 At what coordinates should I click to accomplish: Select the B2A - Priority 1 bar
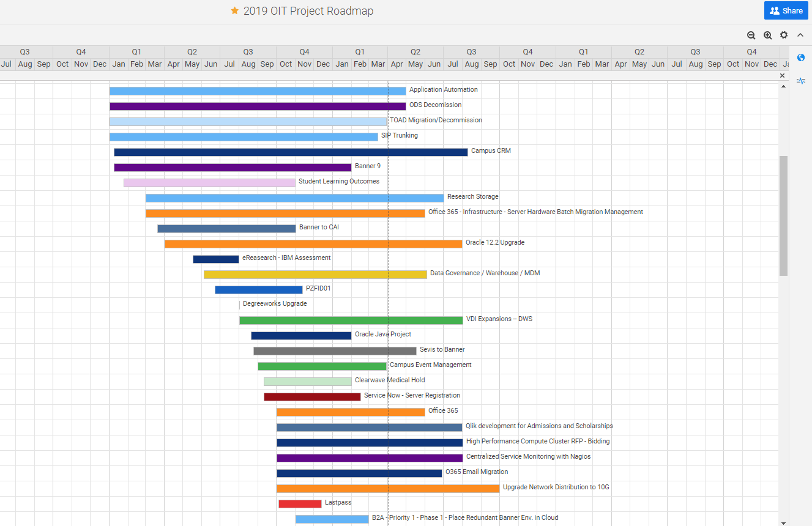332,519
